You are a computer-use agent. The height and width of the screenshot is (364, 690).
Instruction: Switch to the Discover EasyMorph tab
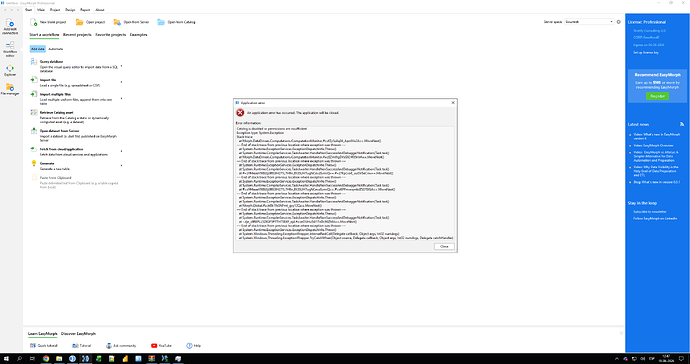click(78, 334)
